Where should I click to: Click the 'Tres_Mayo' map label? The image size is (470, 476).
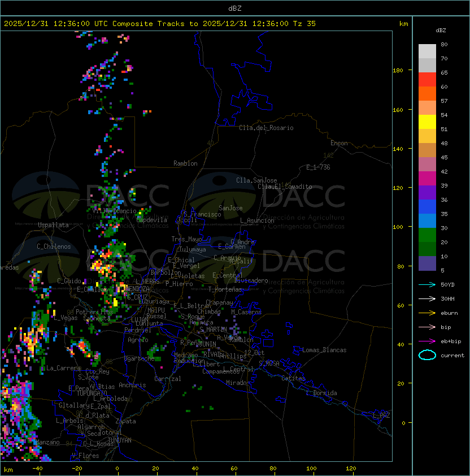click(x=186, y=239)
